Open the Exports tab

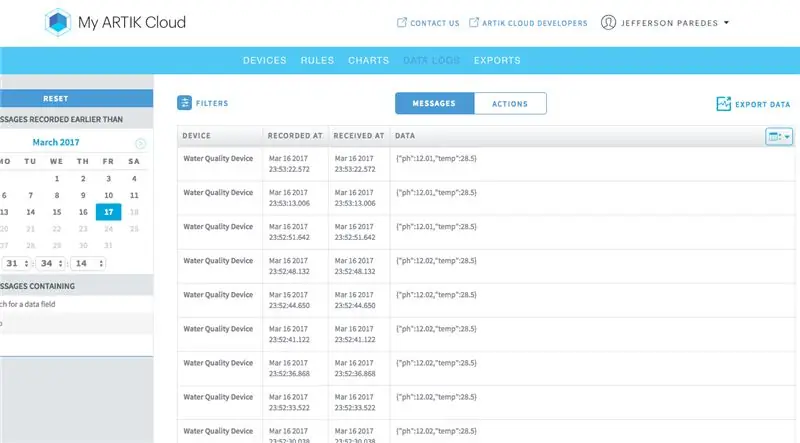[497, 60]
